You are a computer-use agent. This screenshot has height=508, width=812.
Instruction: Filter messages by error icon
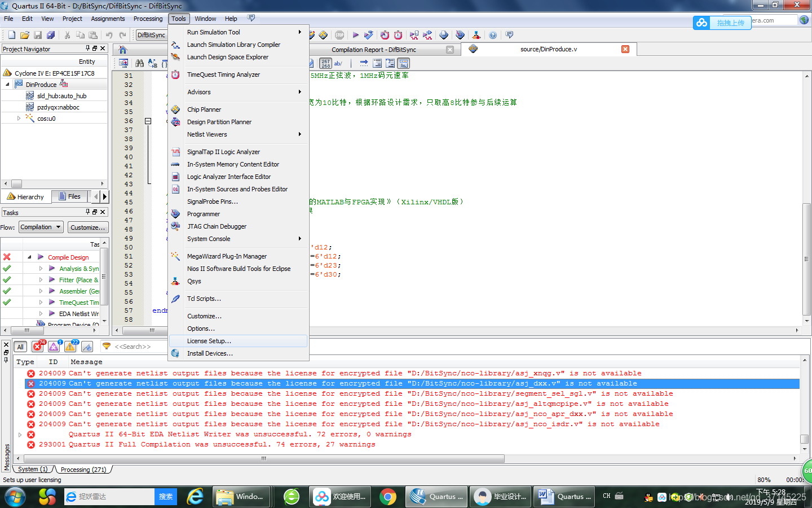(38, 346)
